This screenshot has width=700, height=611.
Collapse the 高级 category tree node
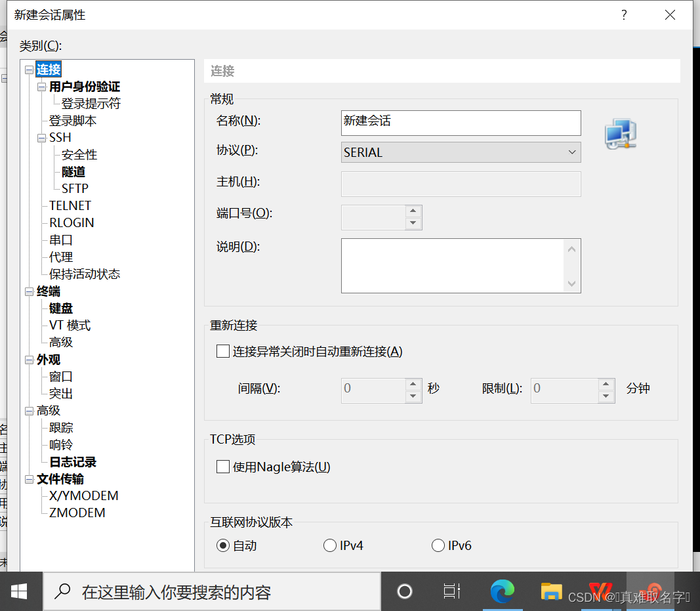29,410
